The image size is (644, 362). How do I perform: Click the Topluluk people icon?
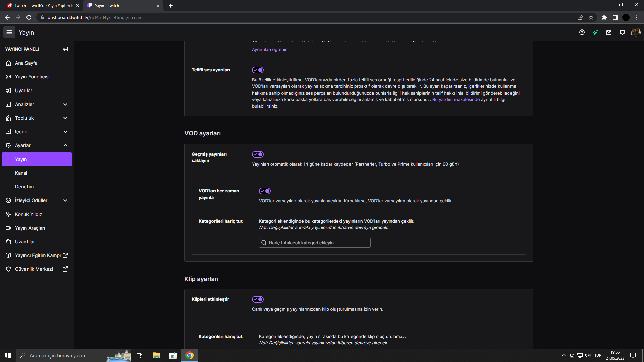coord(8,118)
